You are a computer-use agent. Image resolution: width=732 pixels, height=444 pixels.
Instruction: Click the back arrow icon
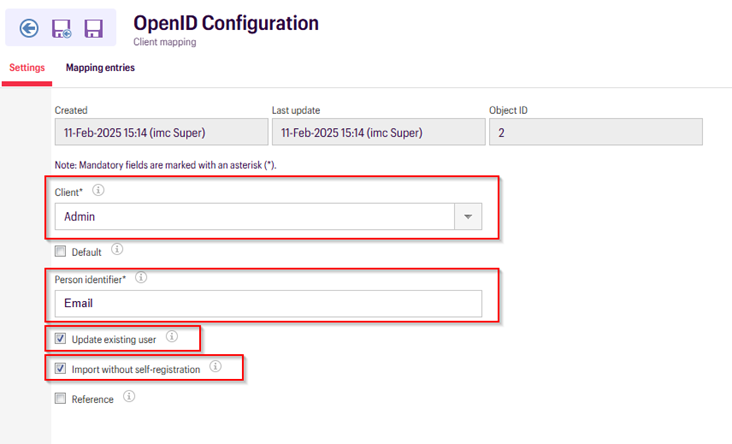pos(29,28)
